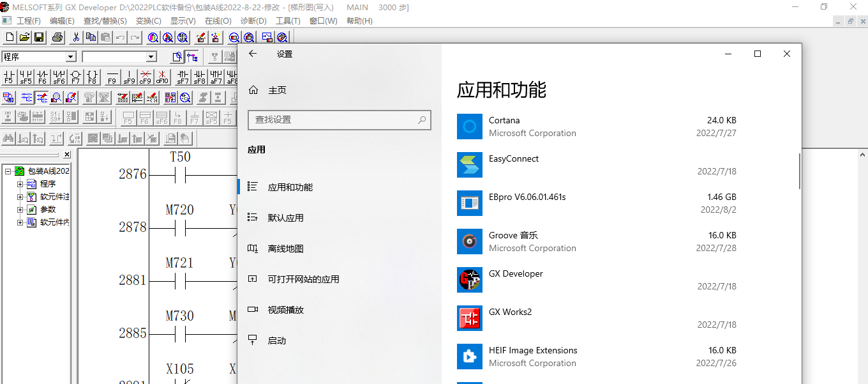Open the 在线(O) menu
Image resolution: width=868 pixels, height=384 pixels.
[218, 20]
